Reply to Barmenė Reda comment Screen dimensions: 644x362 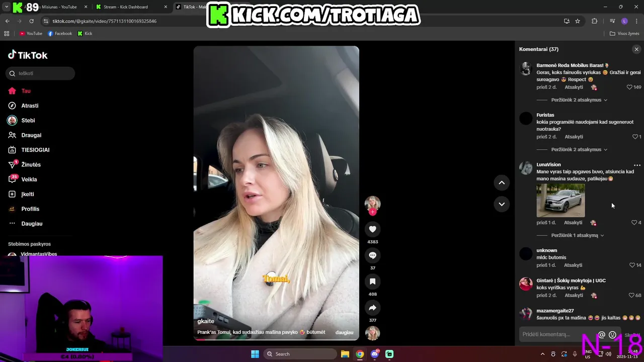coord(574,87)
